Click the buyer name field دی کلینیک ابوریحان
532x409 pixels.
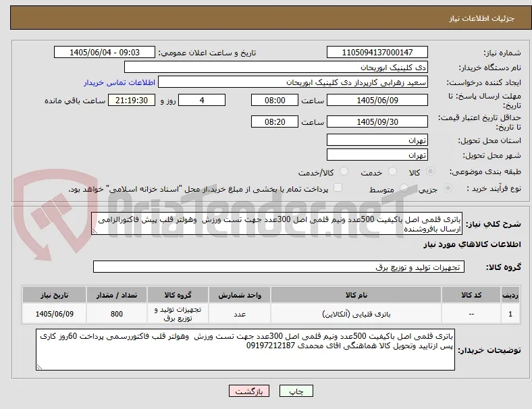(x=276, y=67)
